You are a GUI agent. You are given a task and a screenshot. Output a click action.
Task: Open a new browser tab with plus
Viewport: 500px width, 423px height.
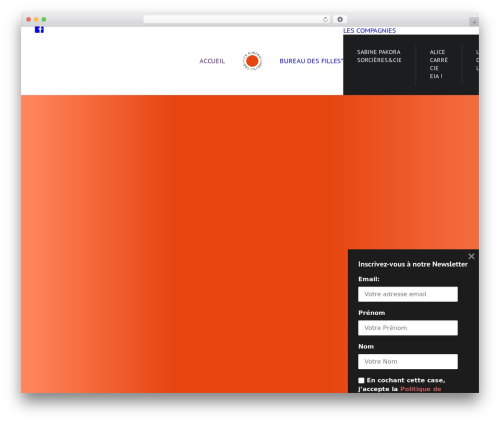tap(474, 22)
